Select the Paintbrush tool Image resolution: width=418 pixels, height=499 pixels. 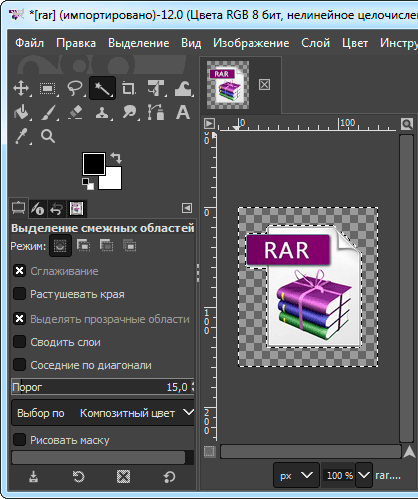49,112
